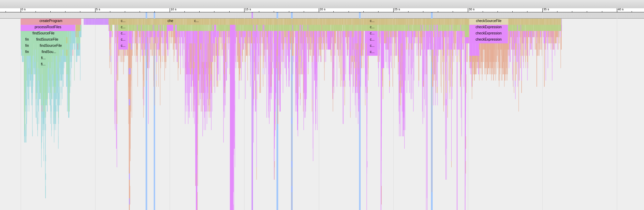The width and height of the screenshot is (644, 210).
Task: Click topmost checkExpression slice under checkSourceFile
Action: [x=489, y=28]
